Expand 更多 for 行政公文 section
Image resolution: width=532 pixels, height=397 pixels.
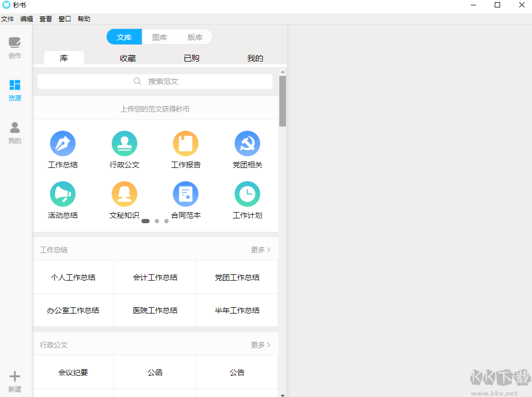coord(260,344)
